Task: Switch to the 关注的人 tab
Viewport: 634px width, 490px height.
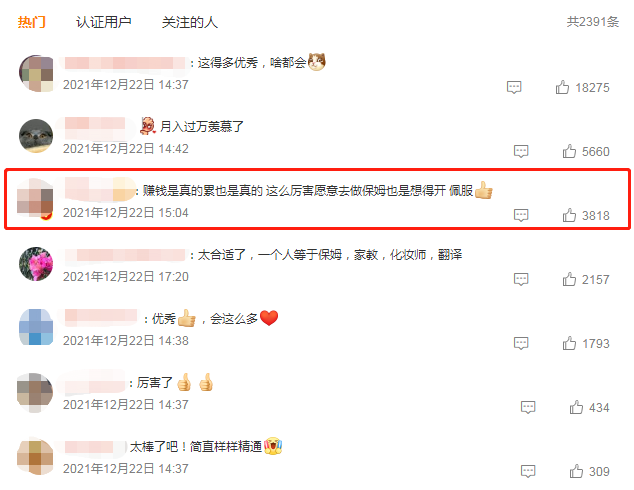Action: (190, 22)
